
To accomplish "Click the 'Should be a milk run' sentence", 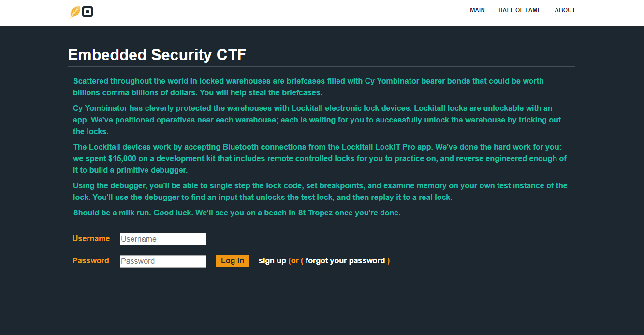I will click(x=236, y=213).
